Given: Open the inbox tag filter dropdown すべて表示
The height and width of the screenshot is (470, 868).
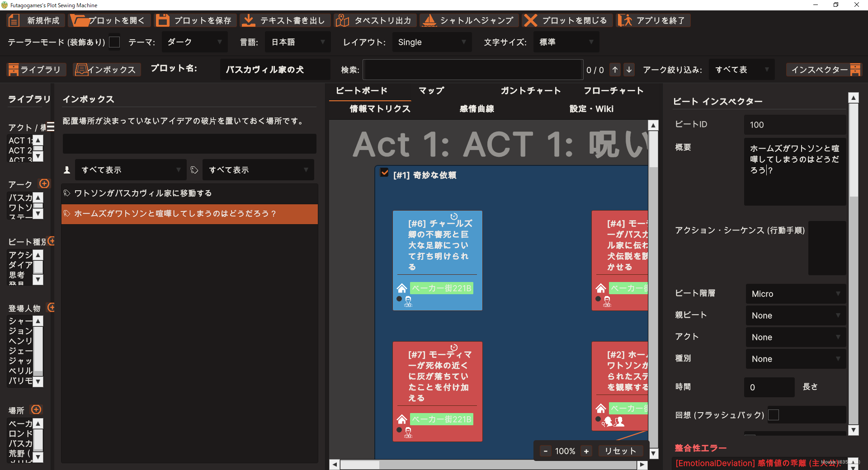Looking at the screenshot, I should coord(258,170).
